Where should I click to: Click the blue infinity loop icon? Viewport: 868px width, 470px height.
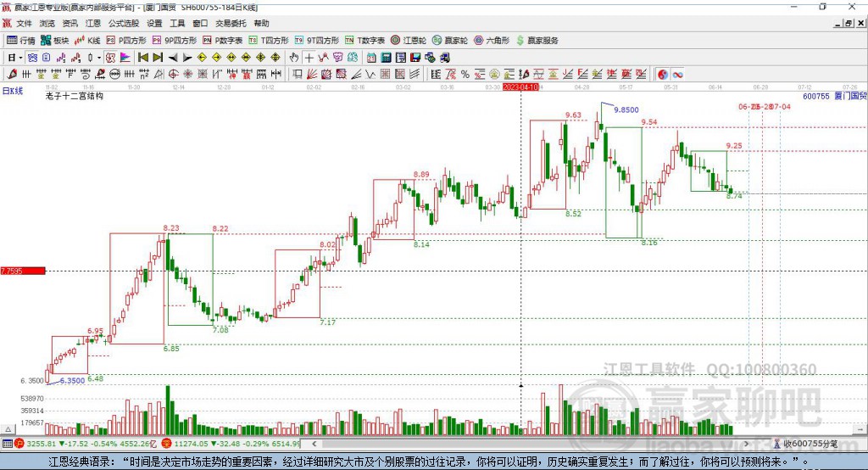click(677, 75)
